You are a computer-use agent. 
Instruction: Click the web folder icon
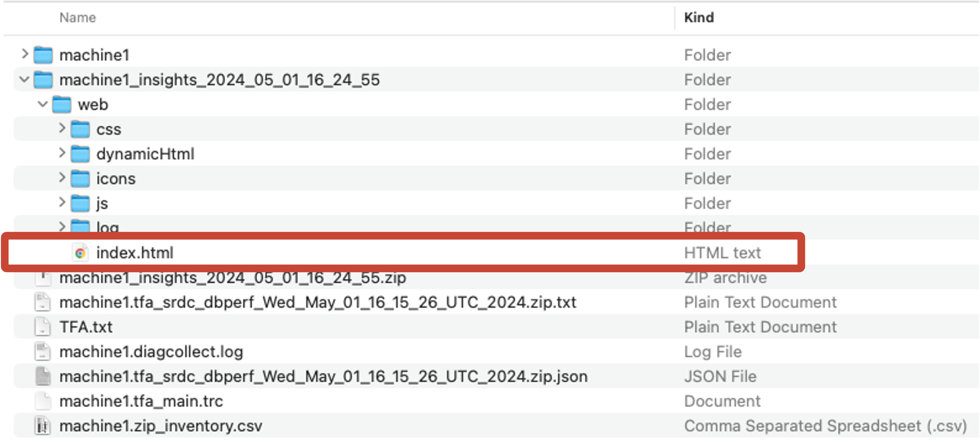[62, 104]
